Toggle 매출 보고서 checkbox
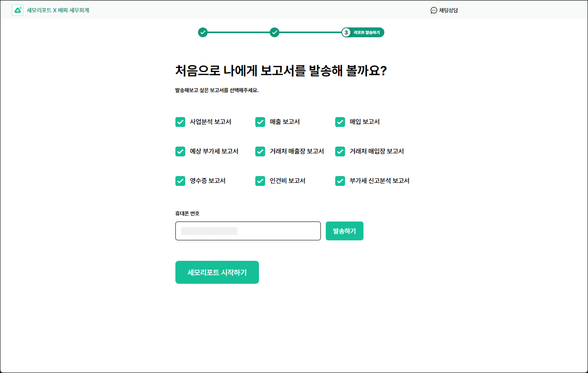Viewport: 588px width, 373px height. tap(260, 122)
